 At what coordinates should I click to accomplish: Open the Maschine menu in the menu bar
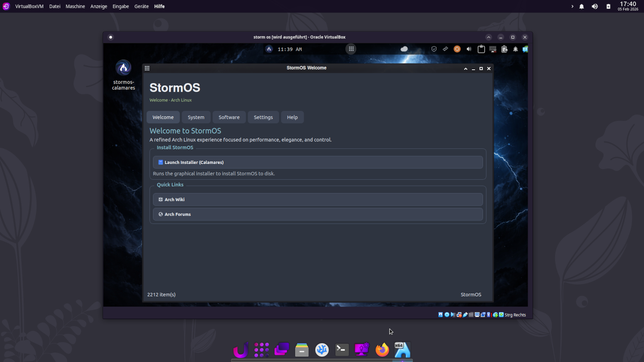pos(75,6)
